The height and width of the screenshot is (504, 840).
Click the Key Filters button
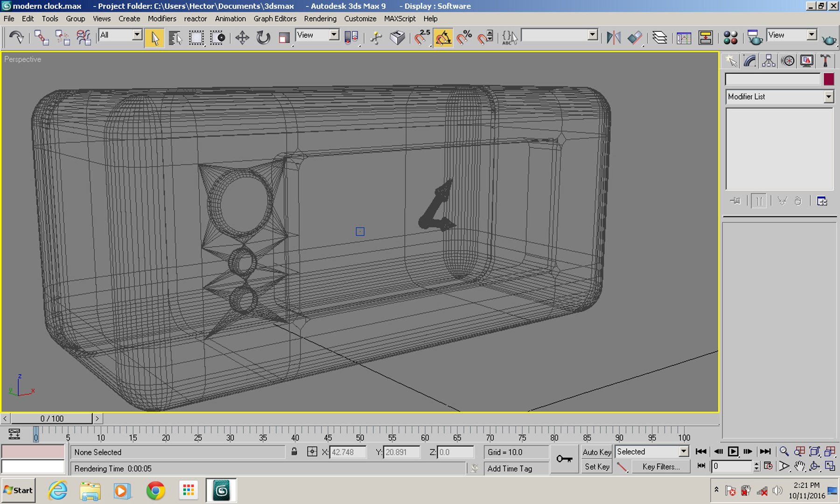coord(661,467)
